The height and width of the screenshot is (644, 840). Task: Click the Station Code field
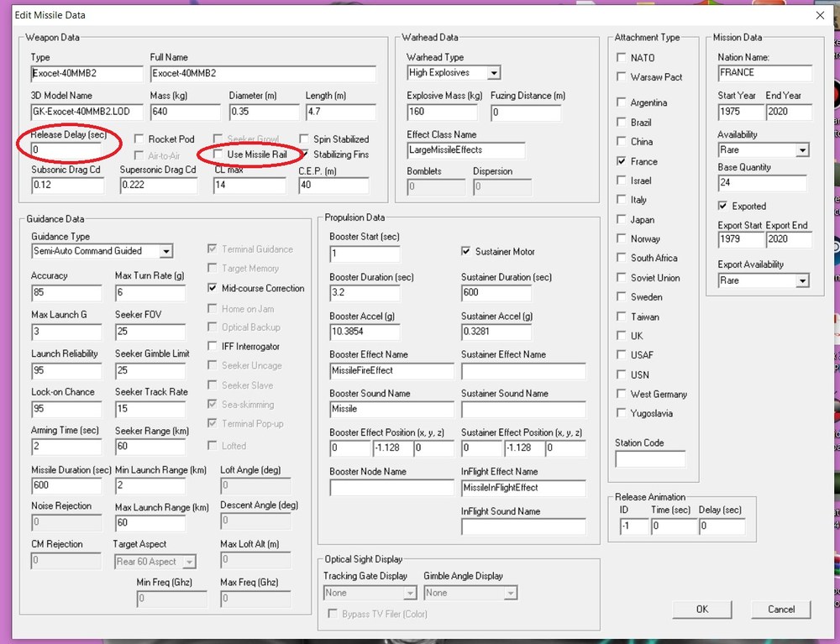coord(650,458)
